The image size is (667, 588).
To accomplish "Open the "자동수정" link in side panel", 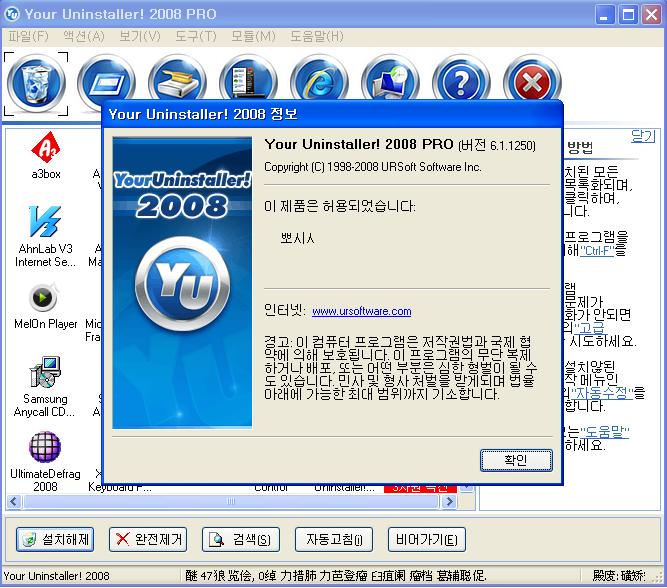I will tap(602, 392).
